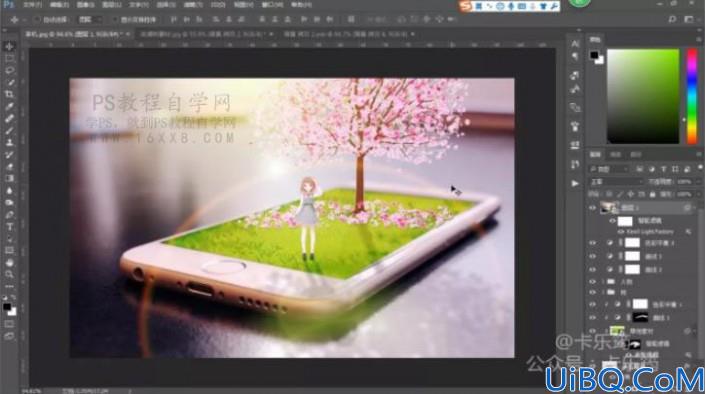Expand the 树 layer group

point(603,292)
